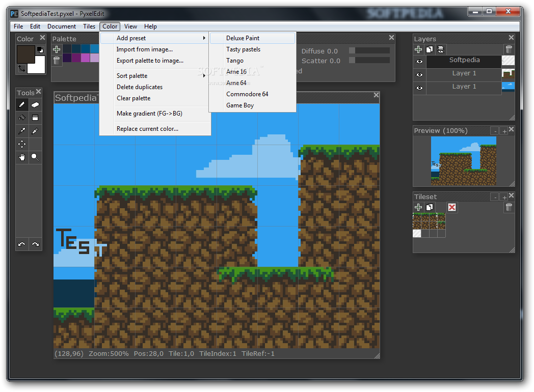Select the Game Boy preset
Viewport: 534px width, 392px height.
click(252, 105)
